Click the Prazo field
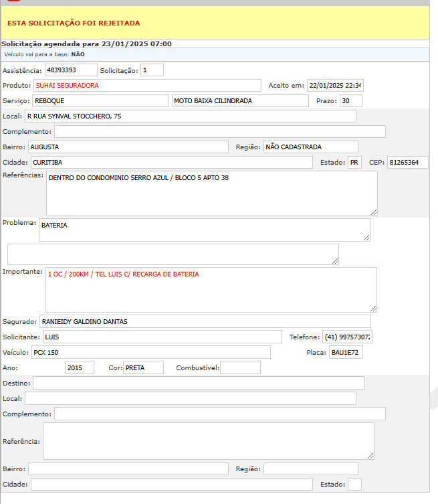The height and width of the screenshot is (504, 438). click(350, 101)
